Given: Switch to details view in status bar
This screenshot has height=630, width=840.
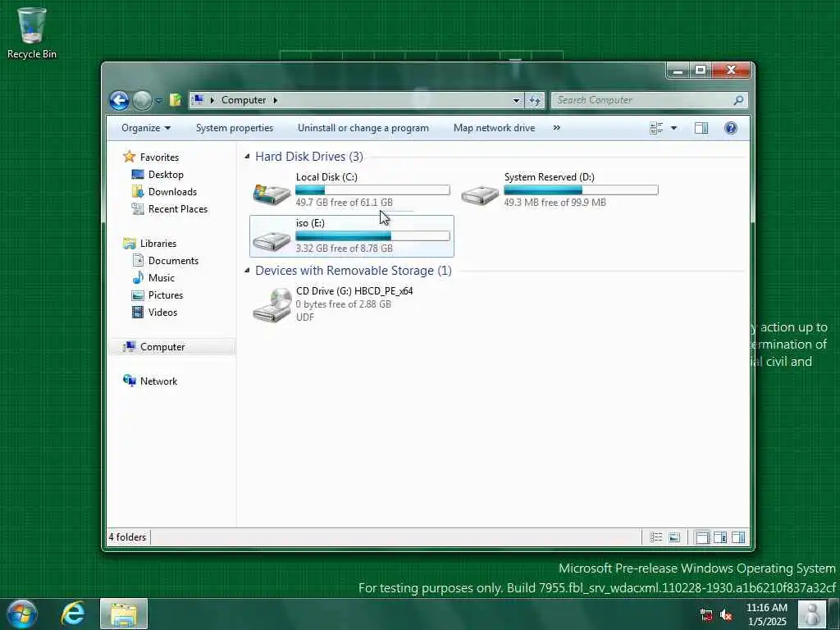Looking at the screenshot, I should [x=656, y=537].
